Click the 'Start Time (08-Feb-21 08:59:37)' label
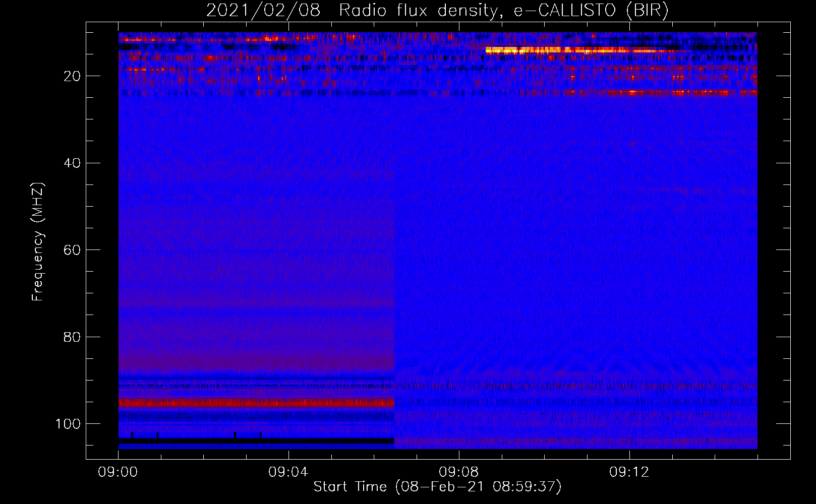Screen dimensions: 816x504 click(437, 487)
